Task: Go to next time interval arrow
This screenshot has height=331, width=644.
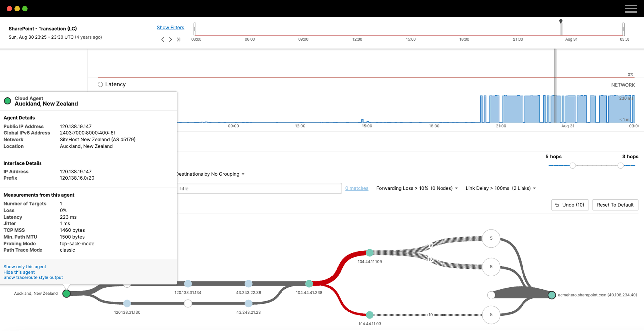Action: coord(170,40)
